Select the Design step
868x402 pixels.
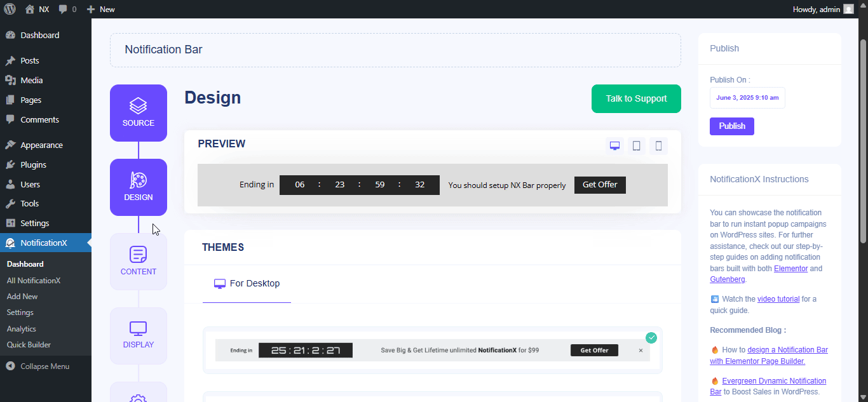(139, 187)
